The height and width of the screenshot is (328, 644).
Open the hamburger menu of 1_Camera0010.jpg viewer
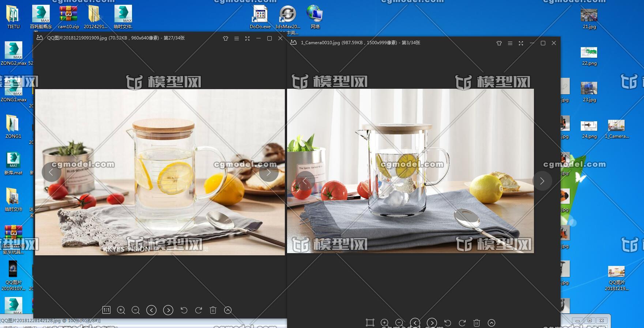coord(510,43)
